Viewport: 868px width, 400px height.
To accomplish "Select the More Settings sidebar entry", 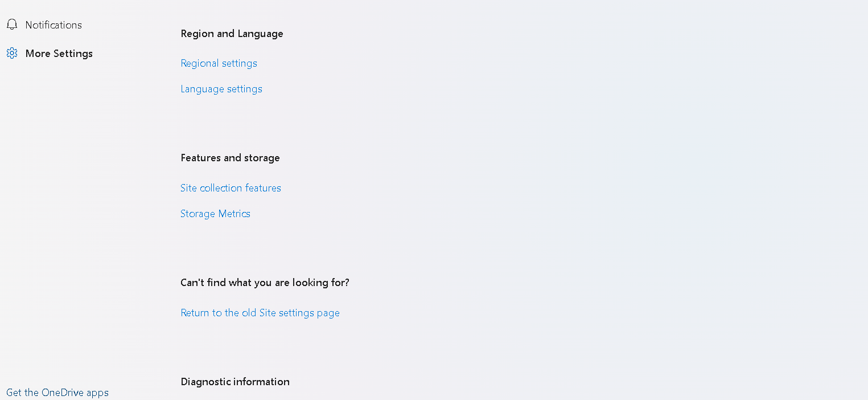I will pos(50,53).
